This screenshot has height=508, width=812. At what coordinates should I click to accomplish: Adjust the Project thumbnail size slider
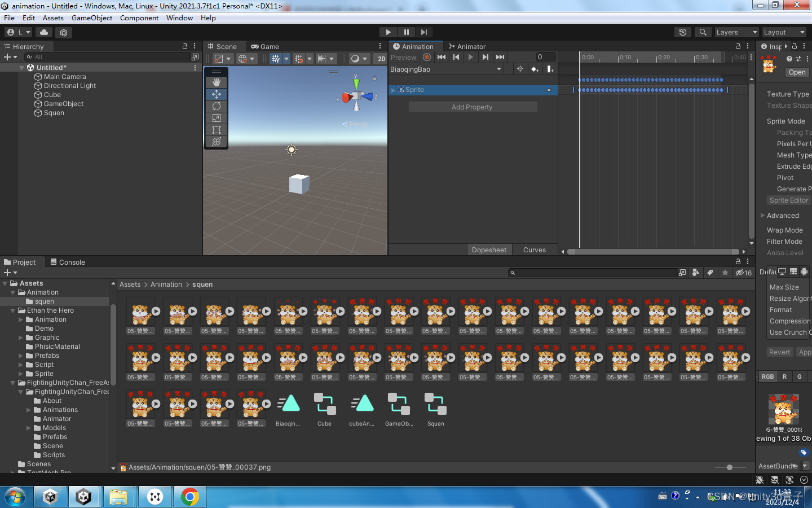coord(730,467)
